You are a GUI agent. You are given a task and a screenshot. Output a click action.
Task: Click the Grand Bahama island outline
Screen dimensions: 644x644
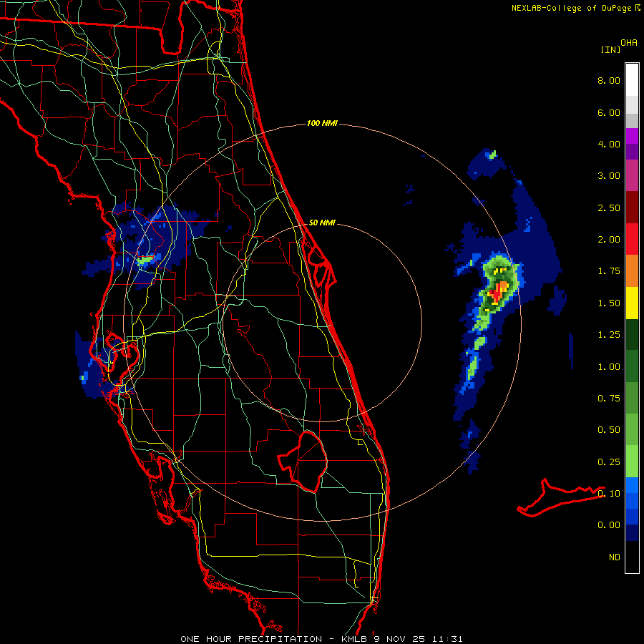560,498
